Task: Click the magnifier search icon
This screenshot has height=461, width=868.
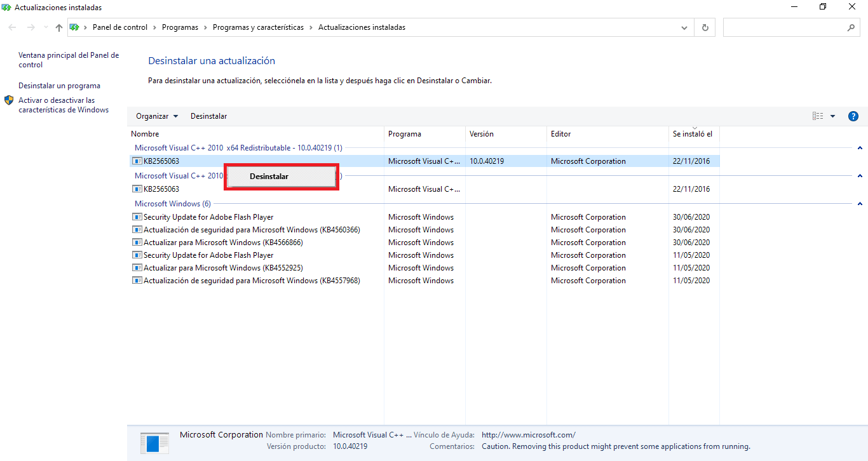Action: point(851,28)
